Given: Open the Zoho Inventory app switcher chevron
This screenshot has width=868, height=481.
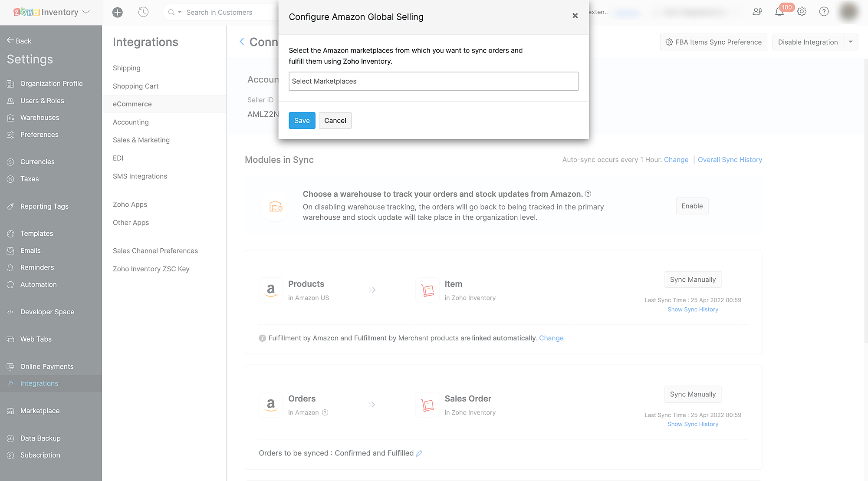Looking at the screenshot, I should pos(86,12).
